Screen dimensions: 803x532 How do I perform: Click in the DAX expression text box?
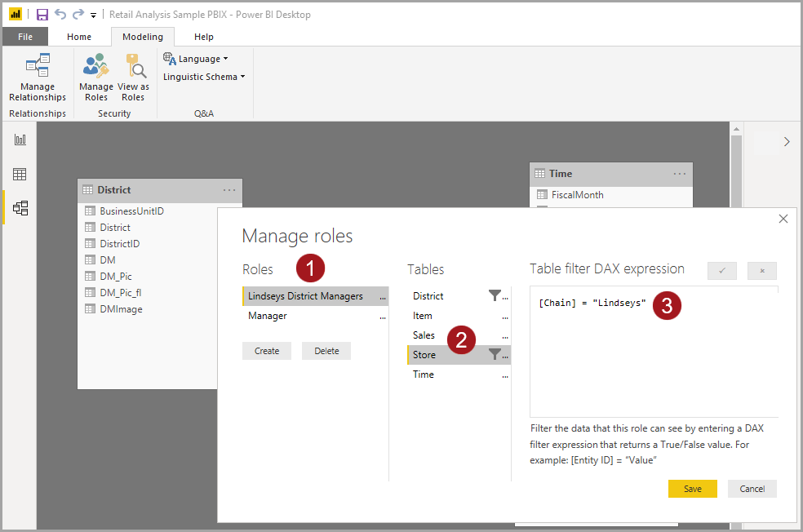[653, 359]
